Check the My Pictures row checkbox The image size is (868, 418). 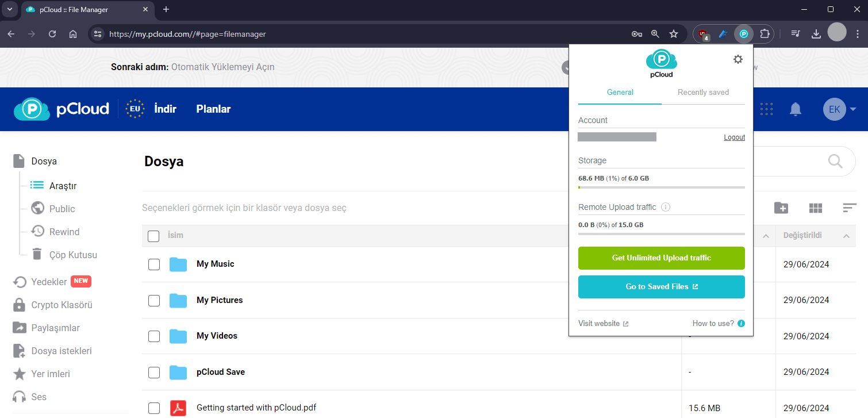coord(154,300)
